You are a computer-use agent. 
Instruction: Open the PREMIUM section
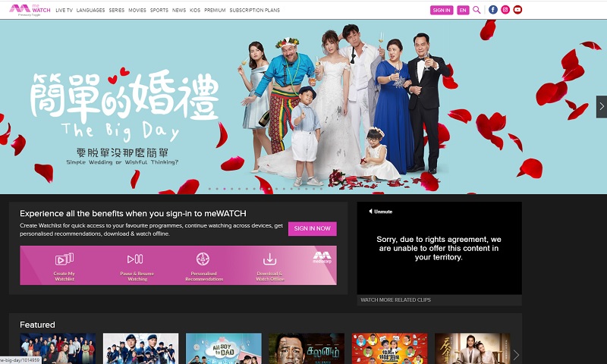point(215,10)
